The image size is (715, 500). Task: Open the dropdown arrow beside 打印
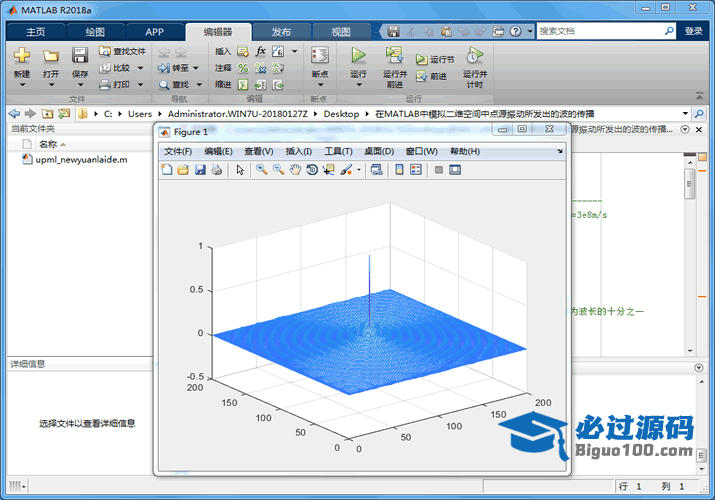(x=140, y=84)
